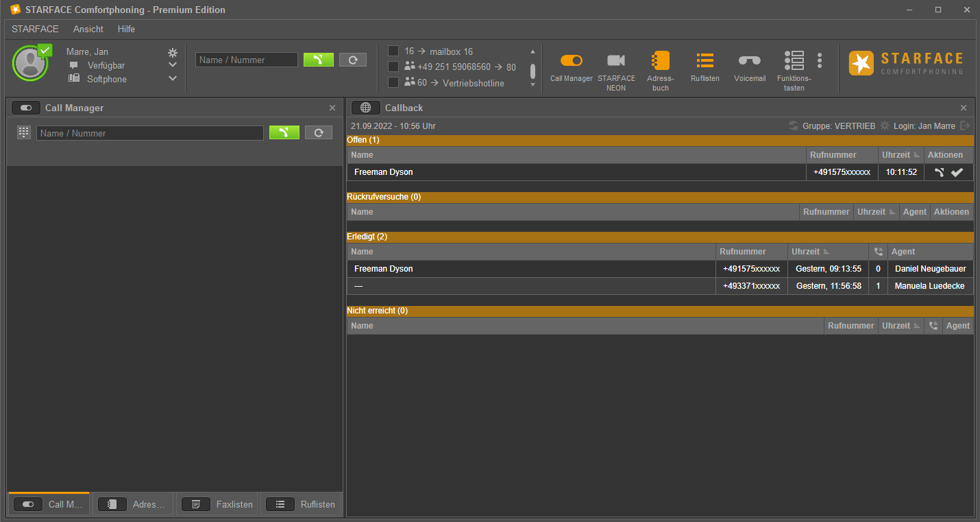
Task: Switch to the Faxlisten tab
Action: (217, 504)
